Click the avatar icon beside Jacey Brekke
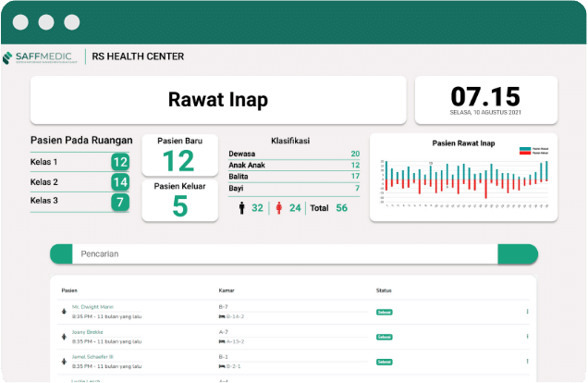The height and width of the screenshot is (383, 588). tap(63, 337)
